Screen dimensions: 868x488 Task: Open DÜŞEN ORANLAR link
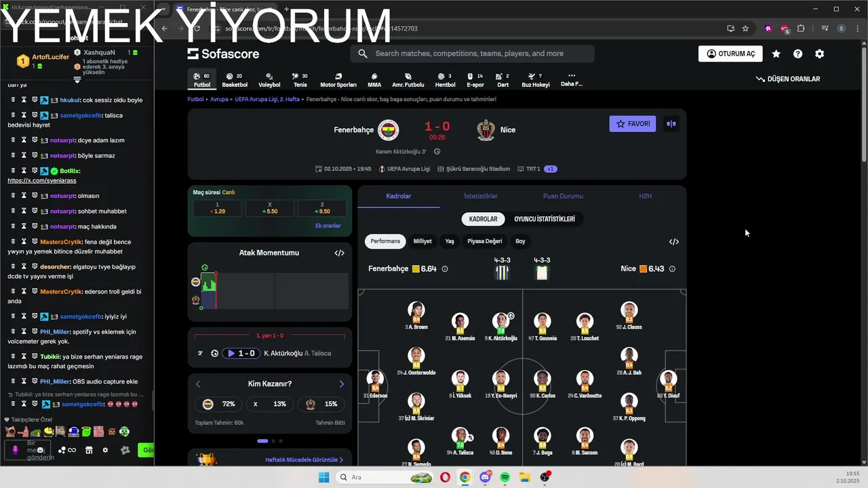tap(788, 79)
